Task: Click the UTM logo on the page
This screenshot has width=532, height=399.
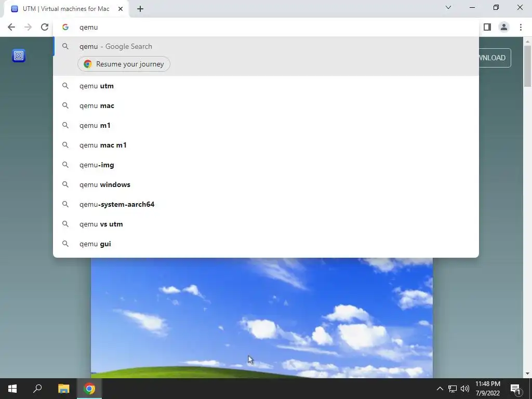Action: pos(19,56)
